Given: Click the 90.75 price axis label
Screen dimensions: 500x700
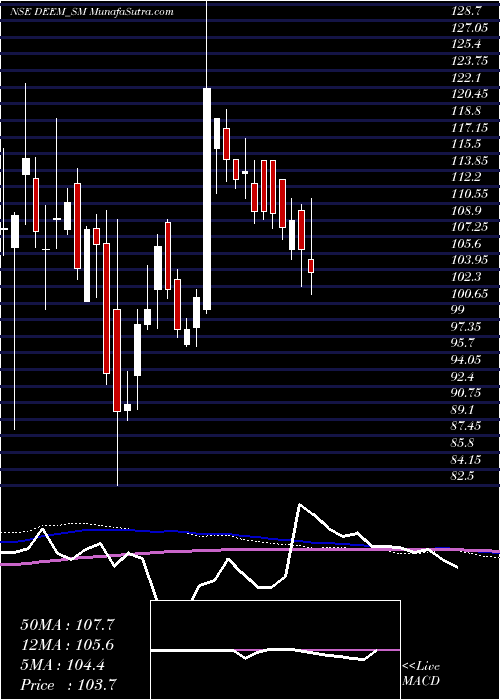Looking at the screenshot, I should (467, 393).
